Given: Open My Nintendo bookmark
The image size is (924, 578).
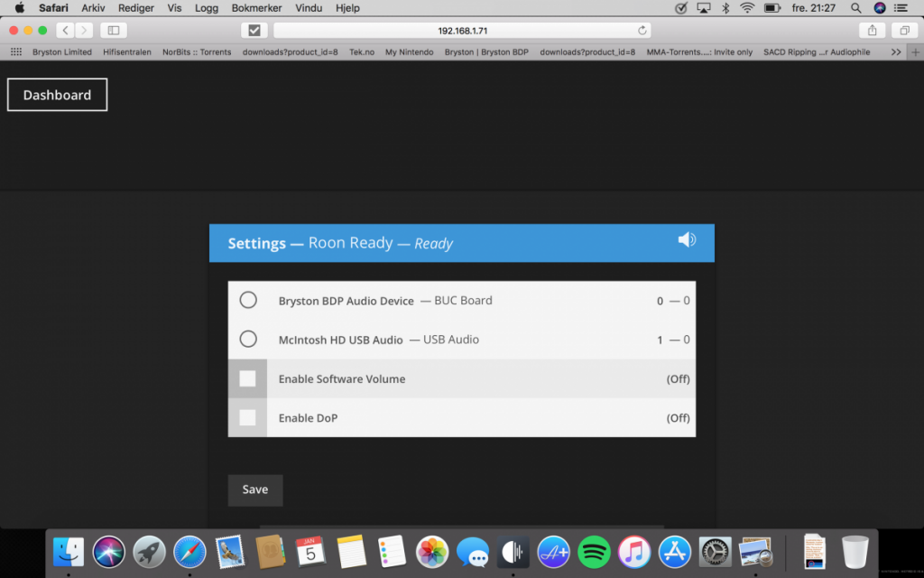Looking at the screenshot, I should [x=409, y=51].
